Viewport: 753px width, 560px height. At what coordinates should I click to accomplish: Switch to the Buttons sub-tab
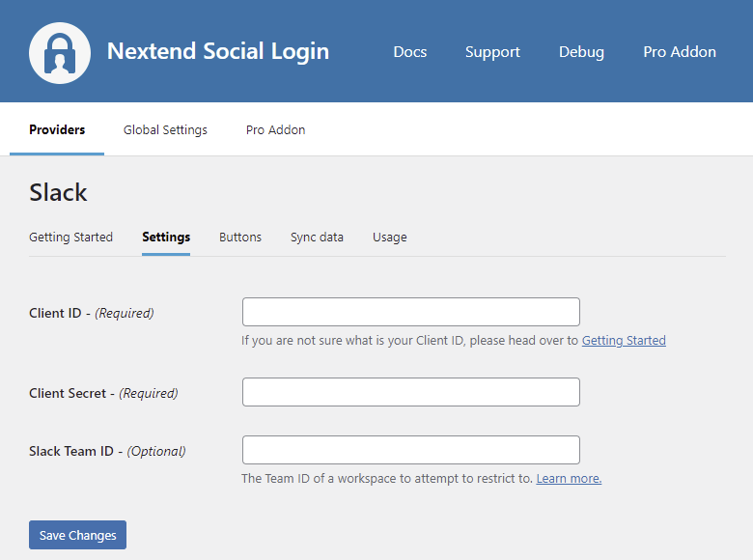click(240, 237)
